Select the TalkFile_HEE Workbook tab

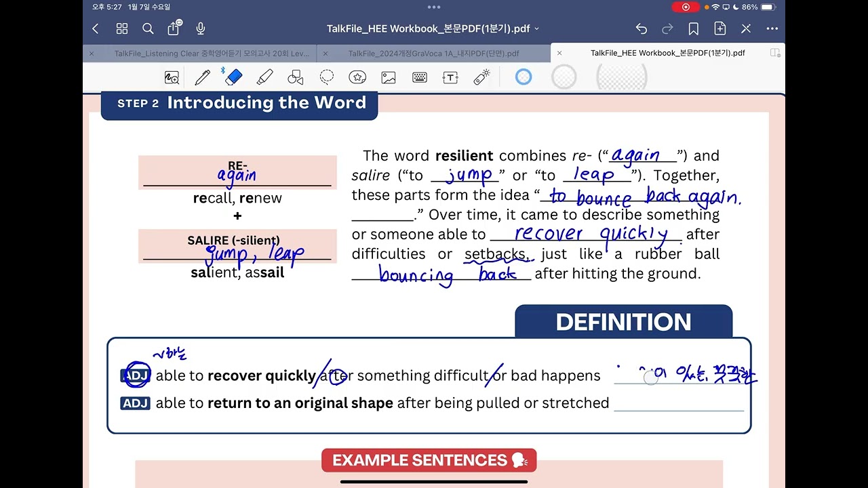pos(667,53)
